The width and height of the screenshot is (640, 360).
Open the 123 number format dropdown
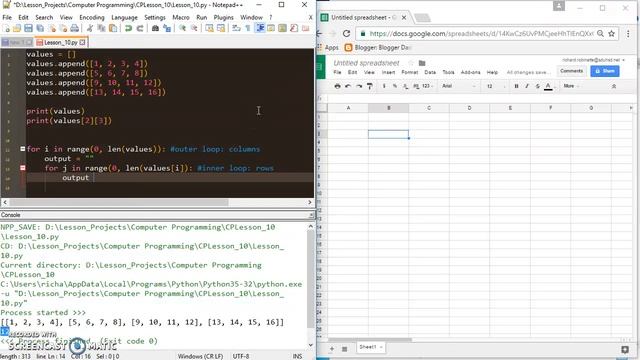427,86
